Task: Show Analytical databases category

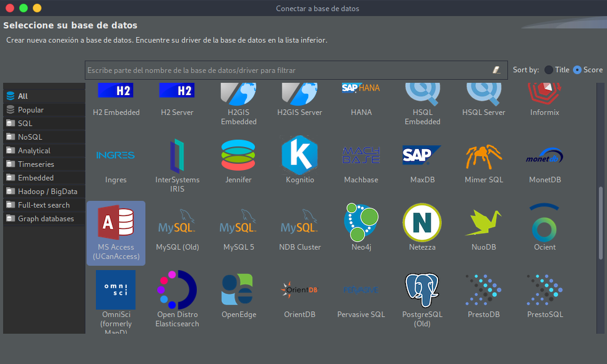Action: (x=44, y=150)
